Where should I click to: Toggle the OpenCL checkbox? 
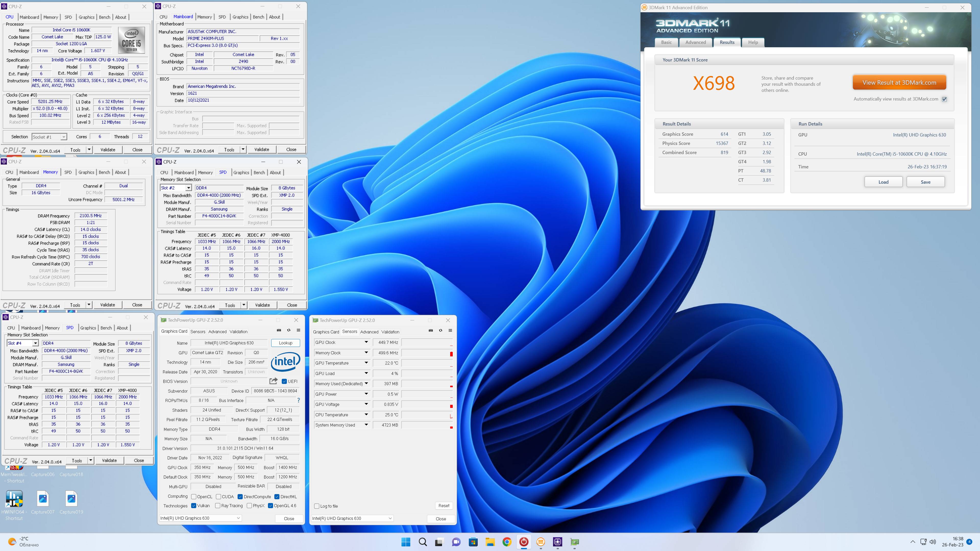[194, 497]
